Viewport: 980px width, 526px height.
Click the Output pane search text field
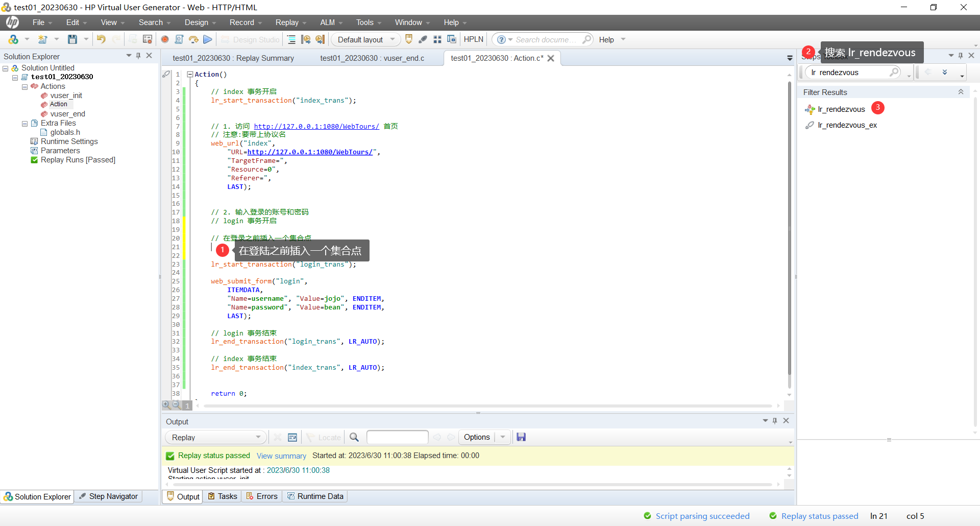click(x=397, y=437)
